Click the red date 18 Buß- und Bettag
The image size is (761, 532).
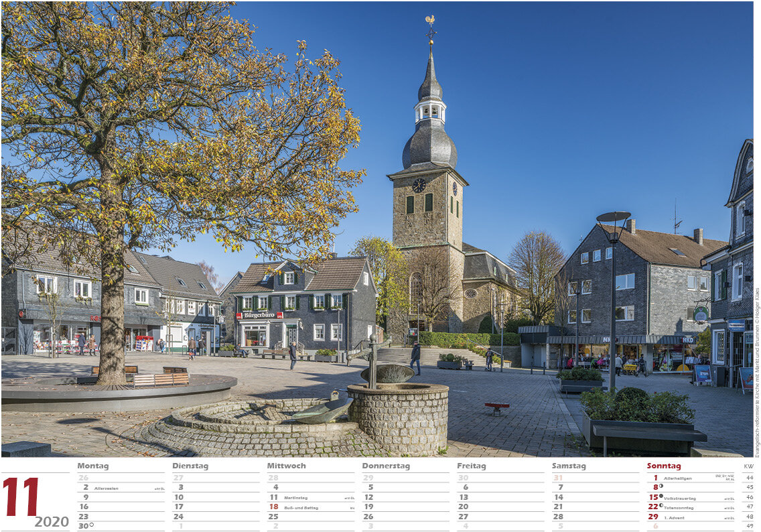coord(273,507)
